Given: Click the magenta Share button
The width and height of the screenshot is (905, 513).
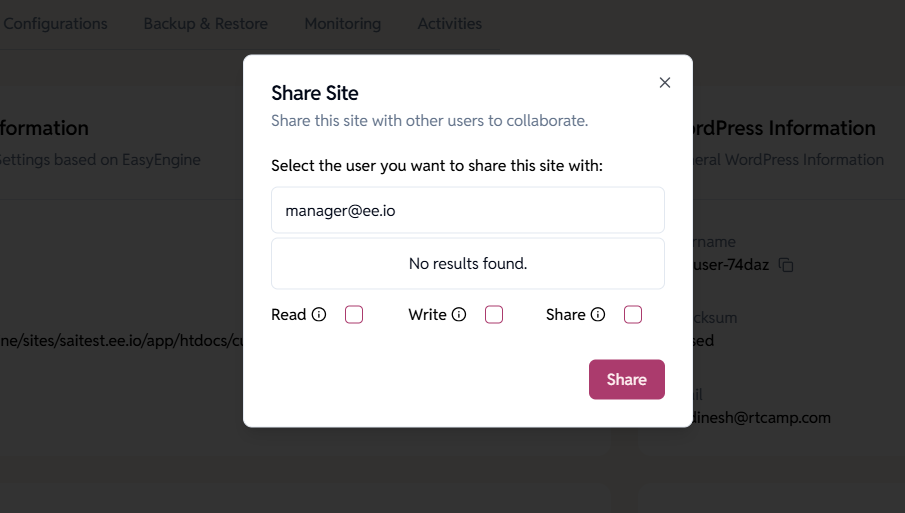Looking at the screenshot, I should [627, 379].
